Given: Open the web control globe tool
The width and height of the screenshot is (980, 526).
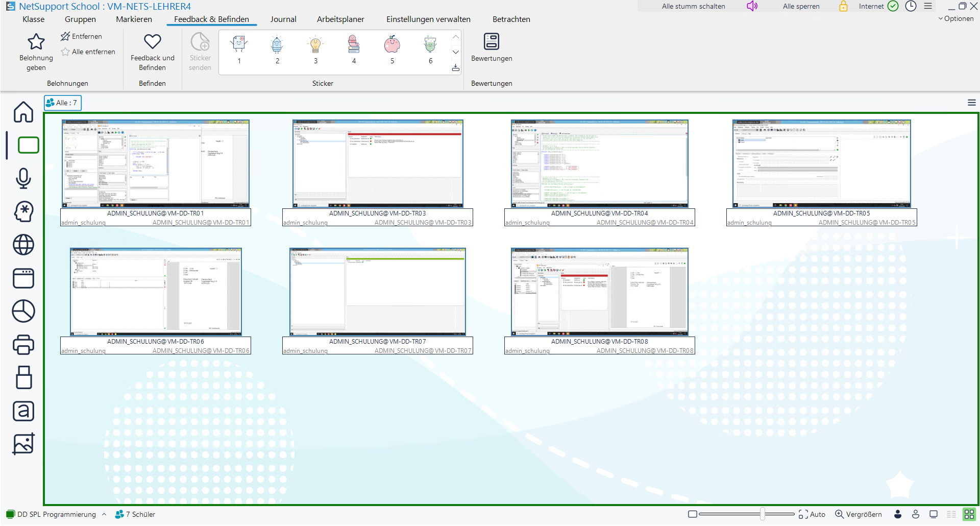Looking at the screenshot, I should (23, 245).
